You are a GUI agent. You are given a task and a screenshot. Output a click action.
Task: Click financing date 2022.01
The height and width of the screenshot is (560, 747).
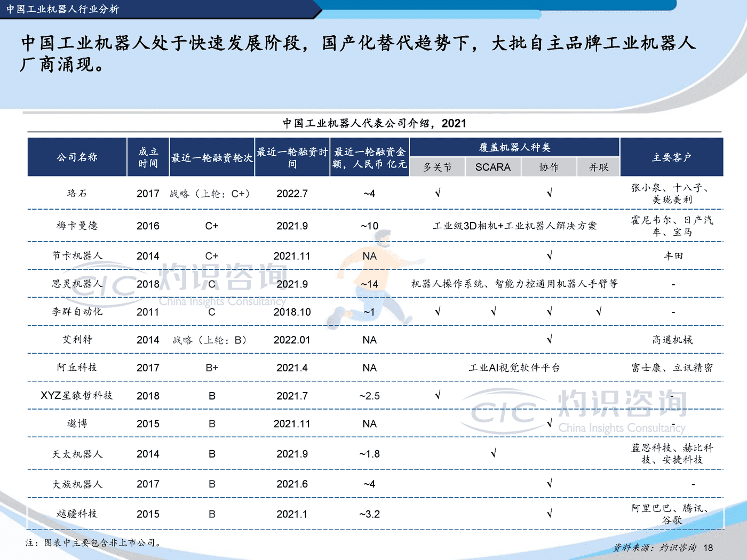coord(292,340)
